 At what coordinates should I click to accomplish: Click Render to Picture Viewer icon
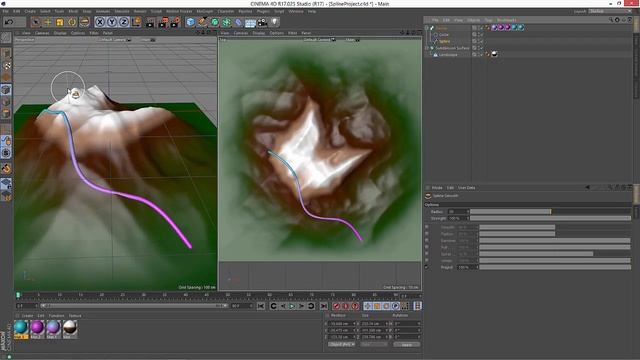point(163,22)
